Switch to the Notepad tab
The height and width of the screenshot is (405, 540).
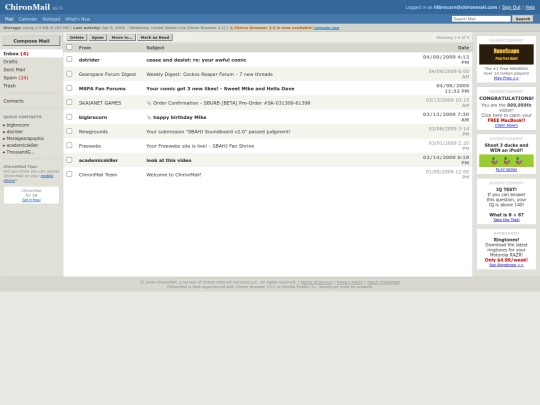pyautogui.click(x=51, y=19)
